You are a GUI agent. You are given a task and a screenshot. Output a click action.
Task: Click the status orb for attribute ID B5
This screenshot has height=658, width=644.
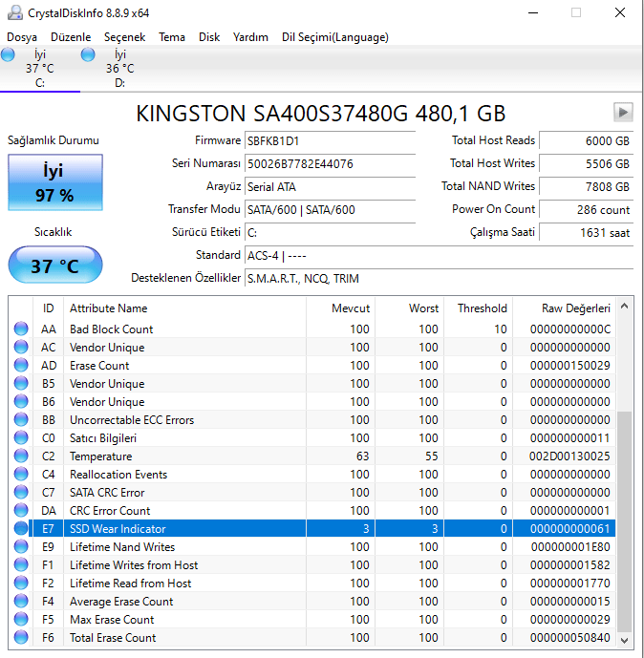coord(21,383)
